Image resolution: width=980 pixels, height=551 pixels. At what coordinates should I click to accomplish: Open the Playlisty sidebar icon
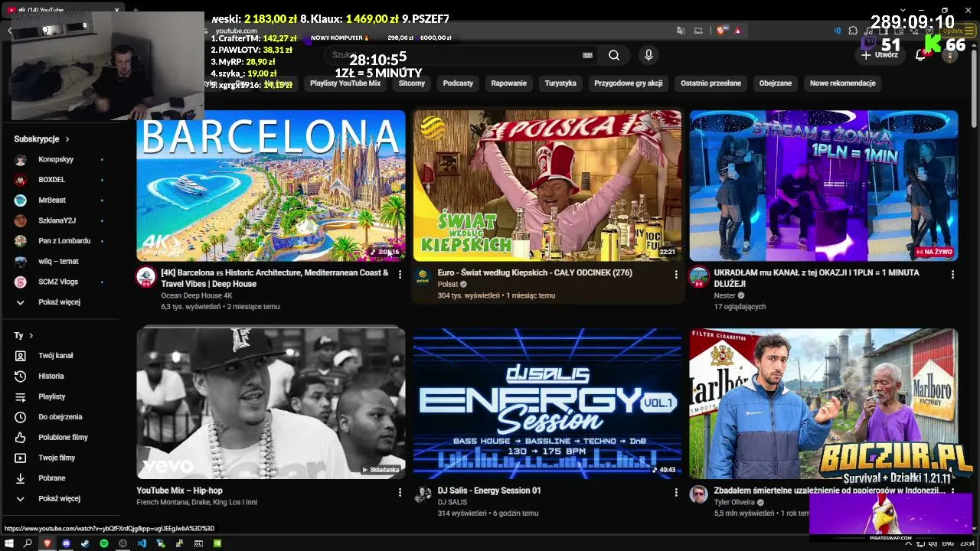(21, 396)
